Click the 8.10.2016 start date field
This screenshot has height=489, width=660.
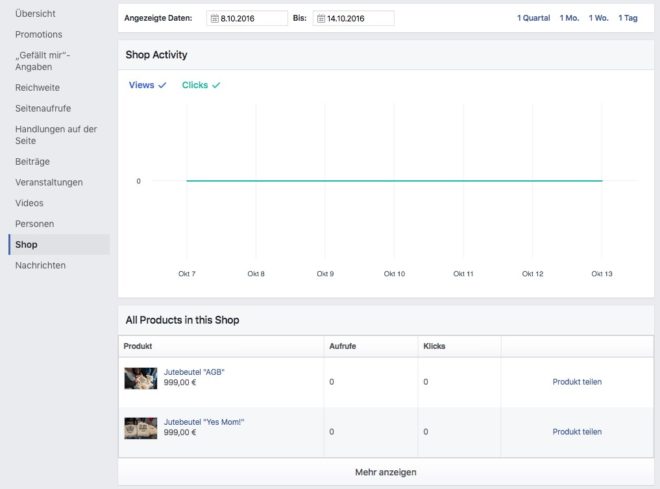click(x=247, y=19)
